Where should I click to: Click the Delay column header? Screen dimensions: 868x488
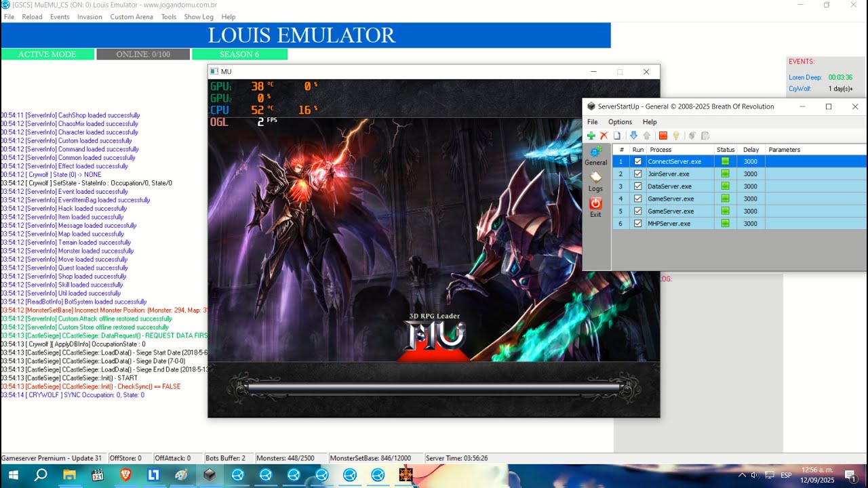click(751, 149)
